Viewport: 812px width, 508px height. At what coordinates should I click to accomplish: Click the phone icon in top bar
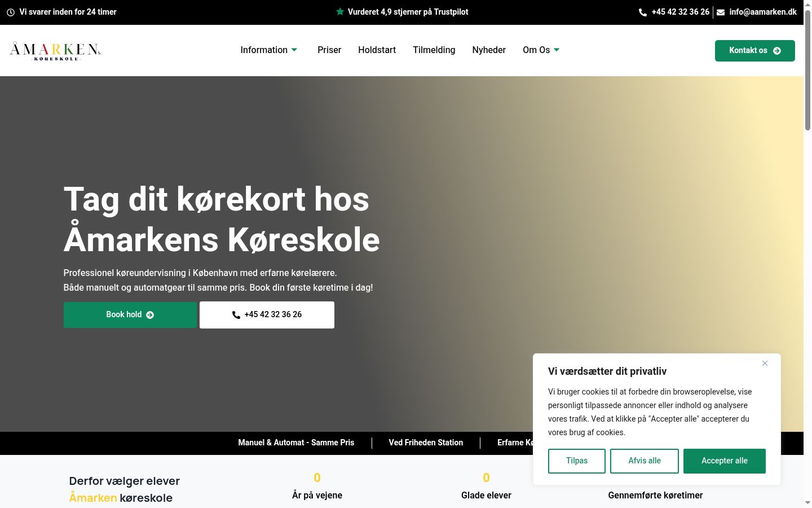tap(642, 12)
